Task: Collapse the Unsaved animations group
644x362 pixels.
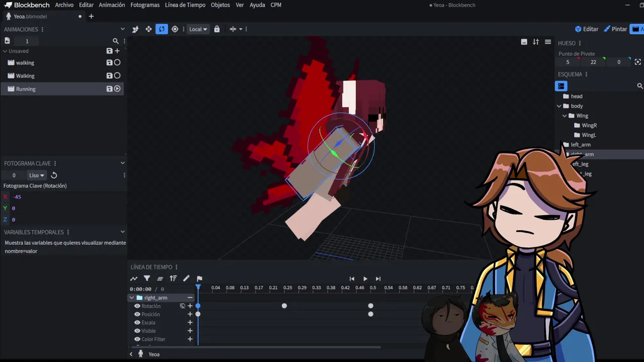Action: [x=5, y=51]
